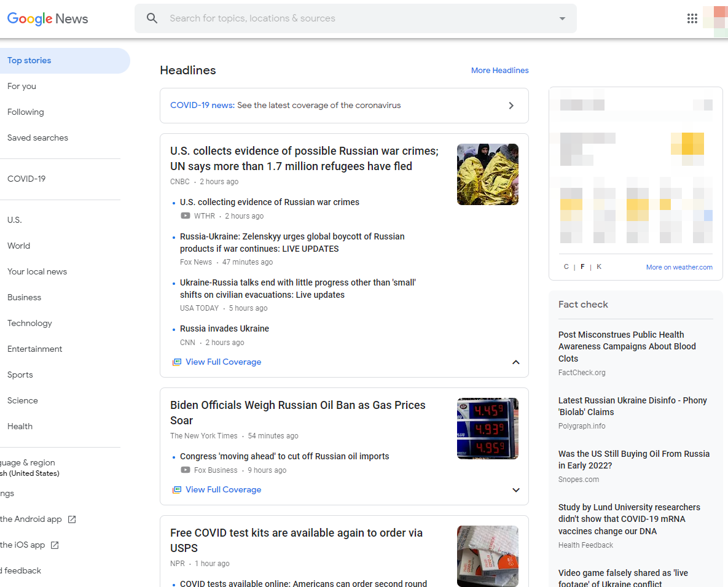
Task: Open refugees in gold blankets thumbnail
Action: tap(488, 174)
